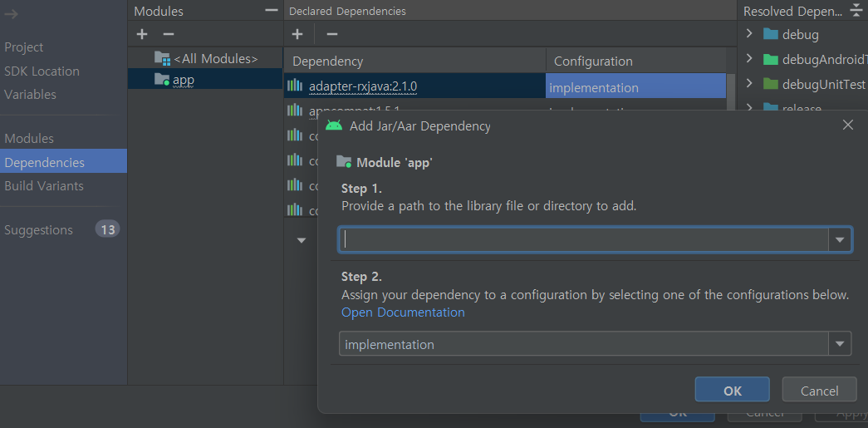Open Suggestions section
The width and height of the screenshot is (868, 428).
pos(39,229)
